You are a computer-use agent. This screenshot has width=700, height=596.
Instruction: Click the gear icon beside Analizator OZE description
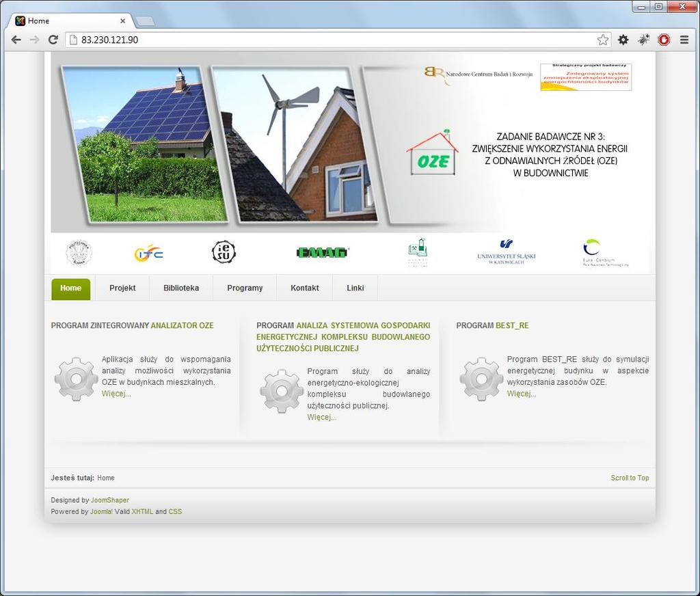[76, 379]
